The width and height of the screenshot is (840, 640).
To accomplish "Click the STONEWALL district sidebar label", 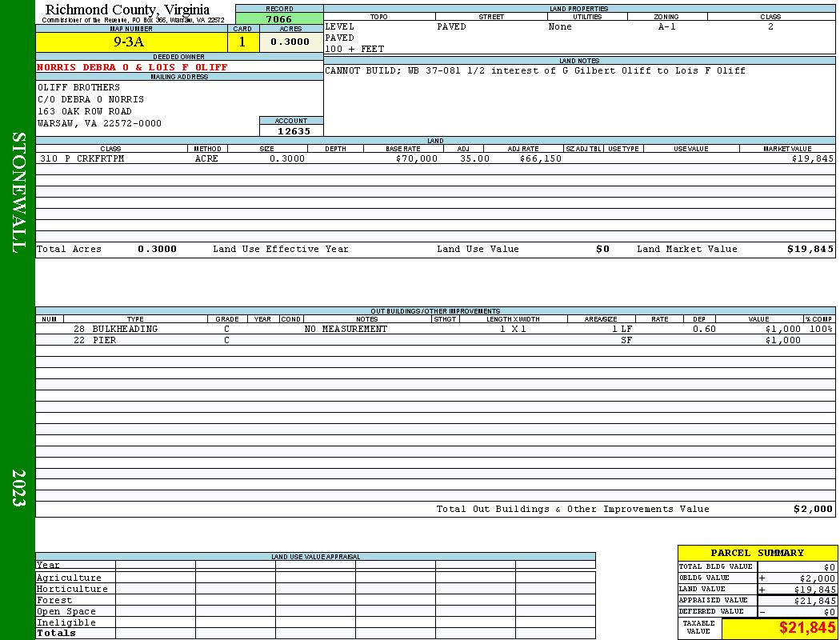I will click(x=18, y=193).
